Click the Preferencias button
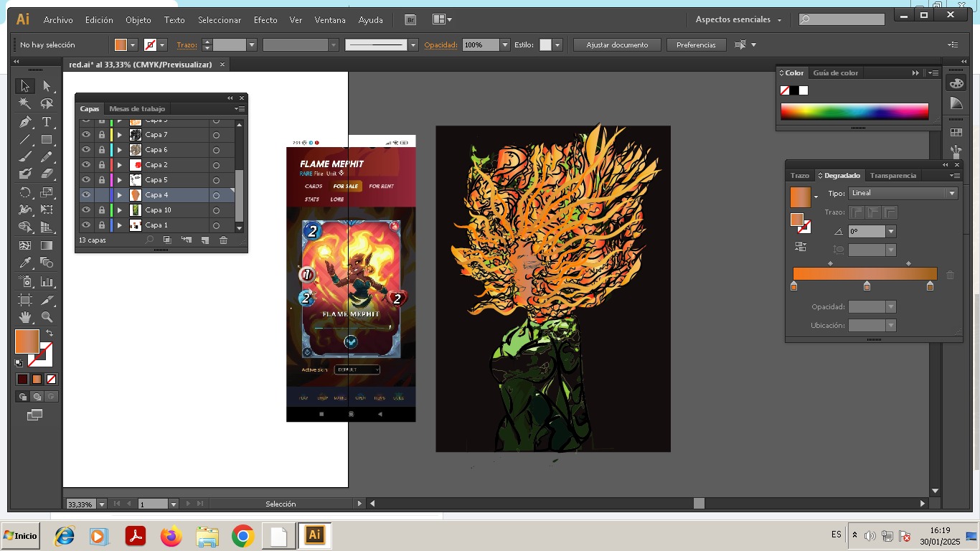980x551 pixels. [696, 44]
